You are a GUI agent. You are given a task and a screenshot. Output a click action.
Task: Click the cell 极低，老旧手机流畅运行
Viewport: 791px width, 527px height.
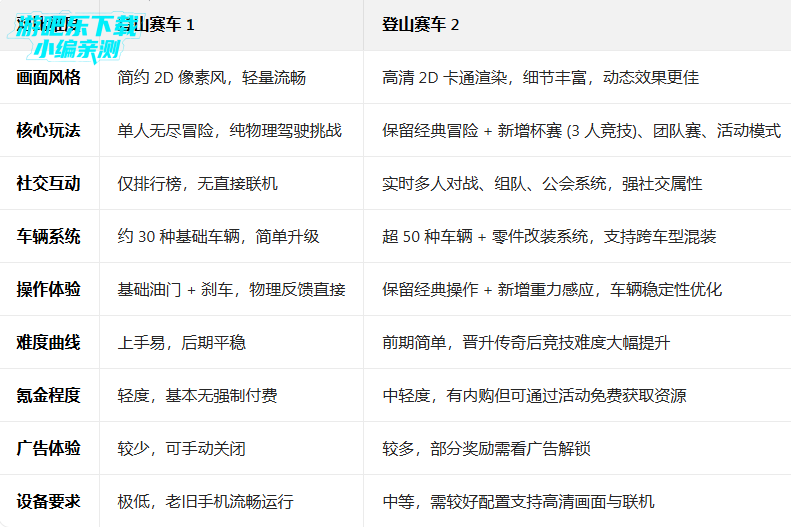205,501
